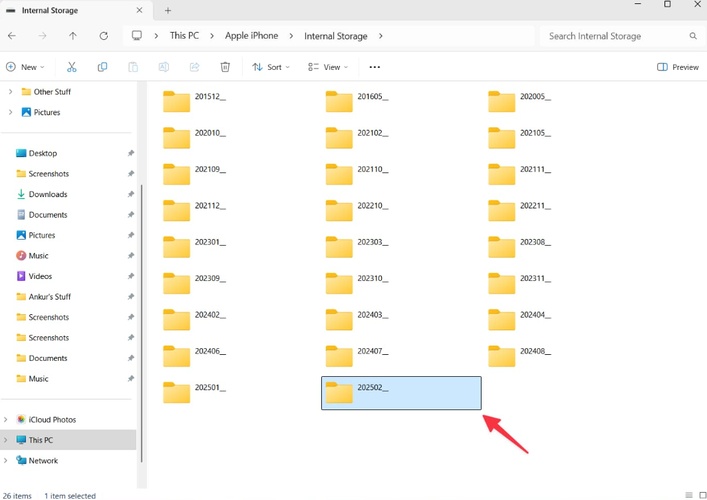
Task: Close the Internal Storage tab
Action: (x=139, y=10)
